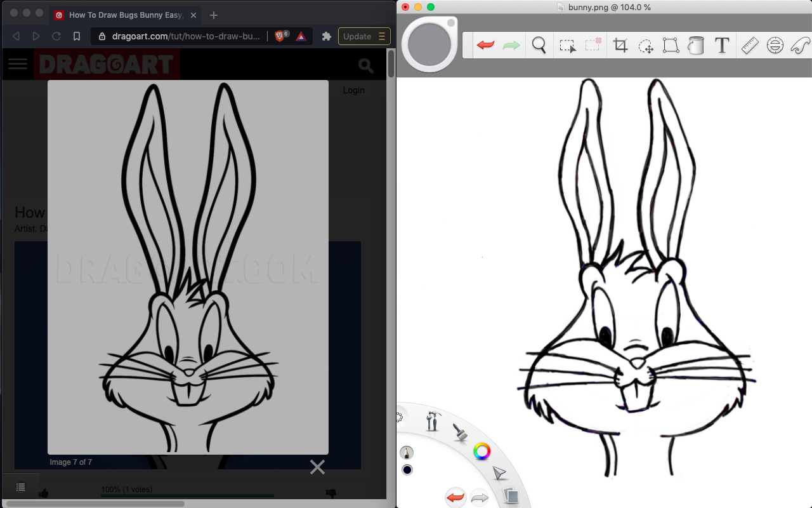812x508 pixels.
Task: Select the Distort transform tool
Action: pyautogui.click(x=671, y=46)
